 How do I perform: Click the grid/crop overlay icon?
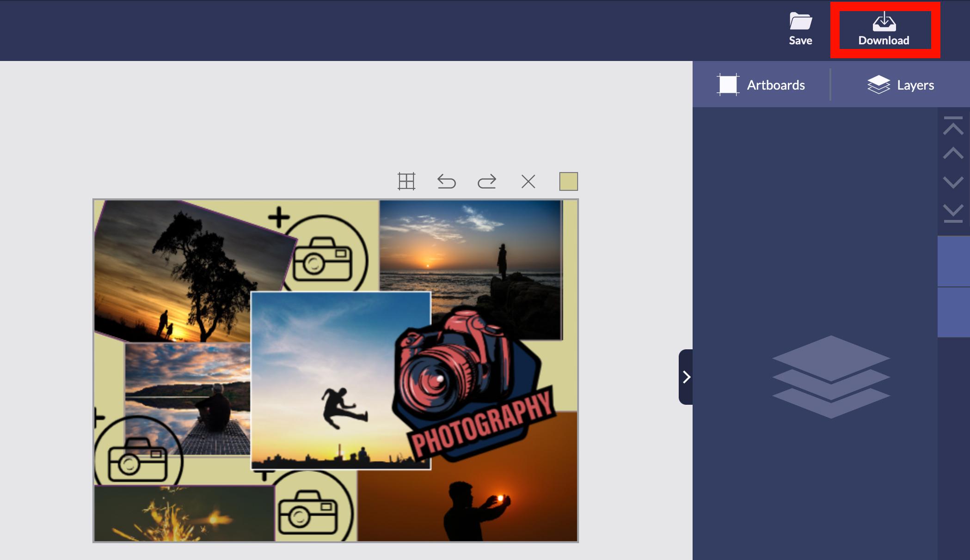(407, 181)
